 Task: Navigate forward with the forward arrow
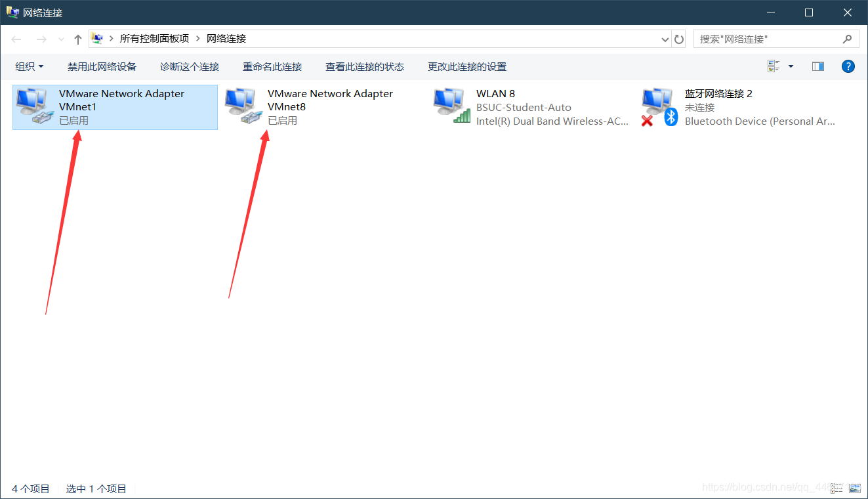coord(41,39)
